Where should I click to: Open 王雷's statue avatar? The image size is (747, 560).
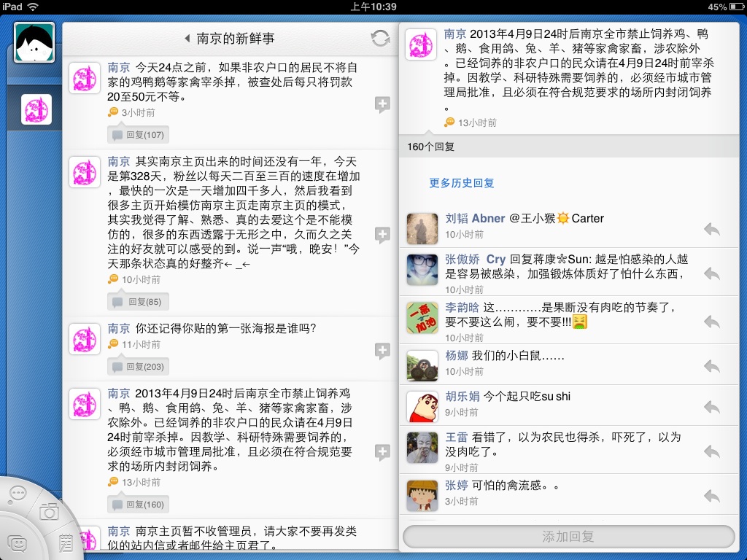[422, 448]
